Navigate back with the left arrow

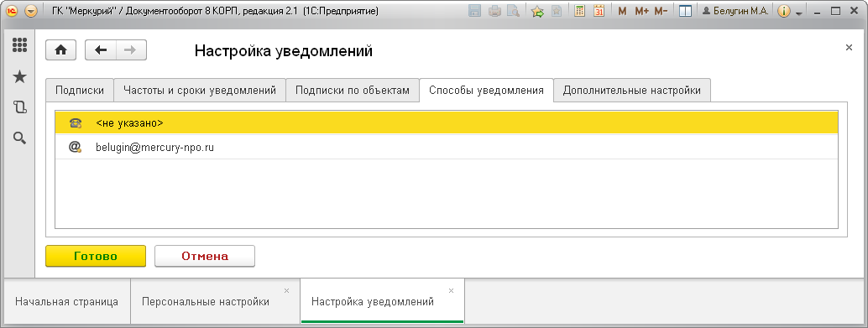(x=100, y=49)
